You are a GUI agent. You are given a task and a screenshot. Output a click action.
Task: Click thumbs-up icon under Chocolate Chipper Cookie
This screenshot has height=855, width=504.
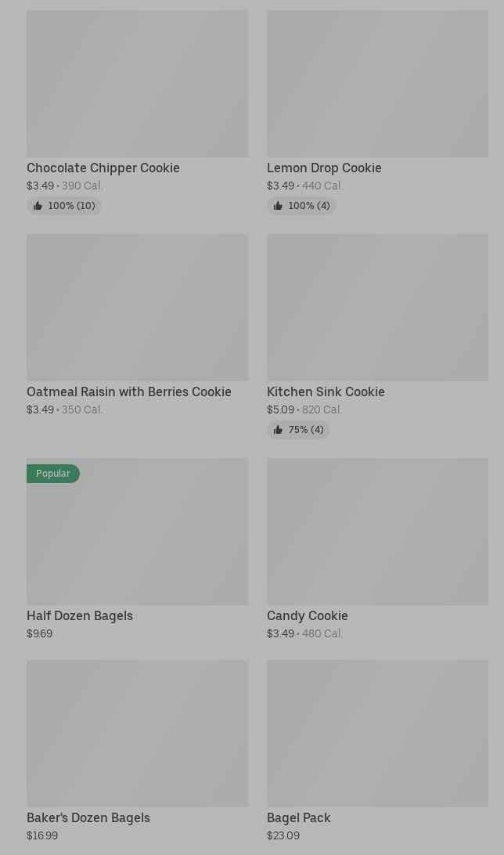click(38, 206)
